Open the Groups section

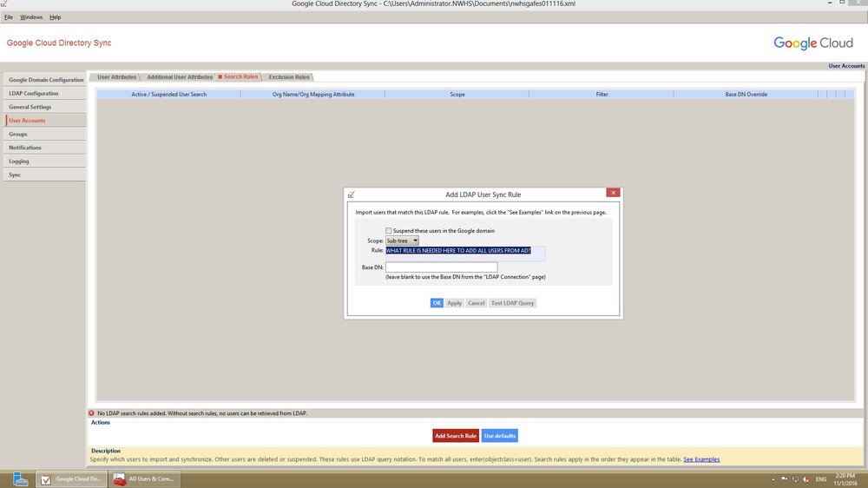point(45,134)
